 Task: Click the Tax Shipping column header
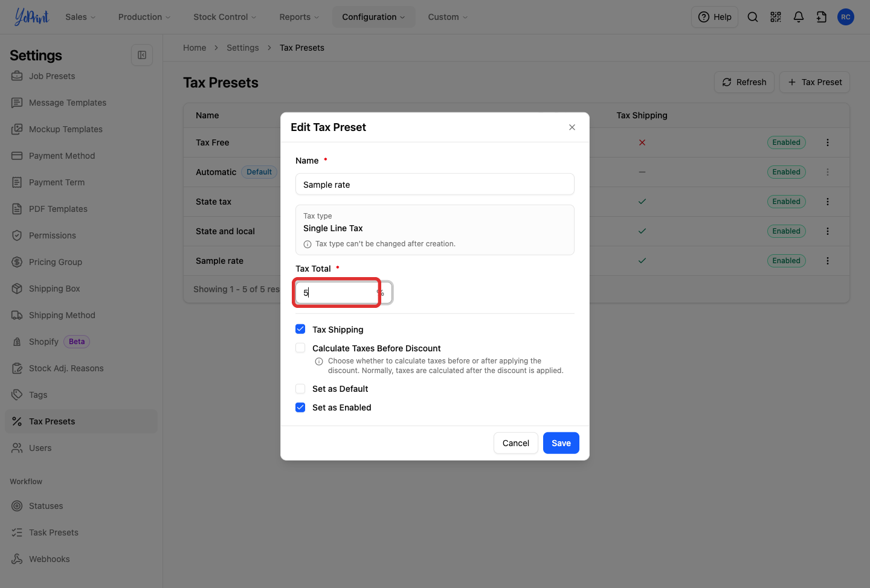642,115
